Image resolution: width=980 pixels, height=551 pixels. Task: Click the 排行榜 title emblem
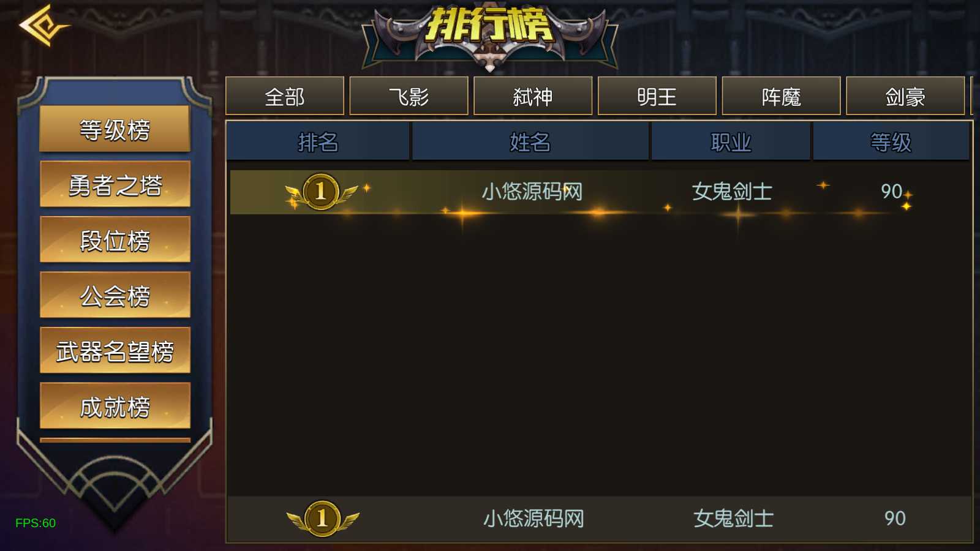tap(489, 36)
